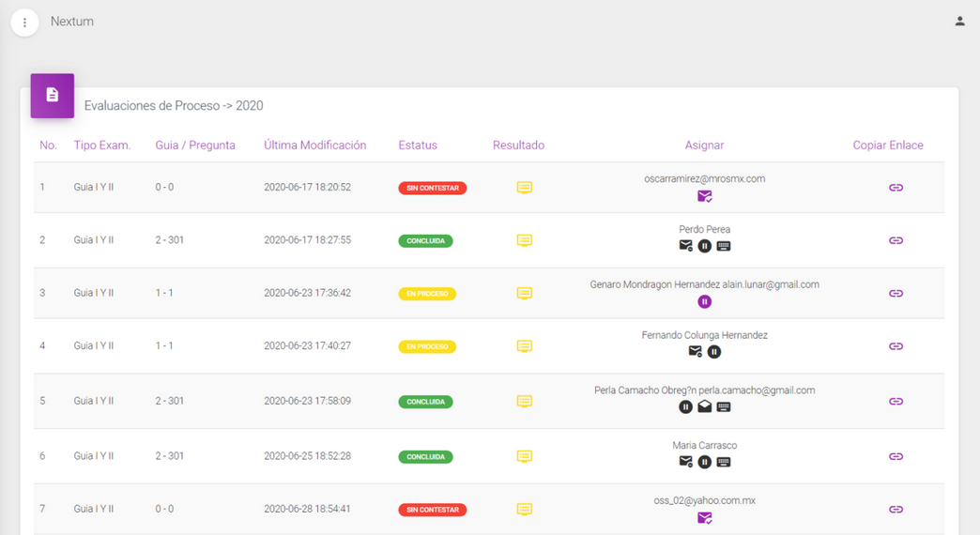This screenshot has height=535, width=980.
Task: Click the EN PROCESO badge in row 3
Action: tap(427, 294)
